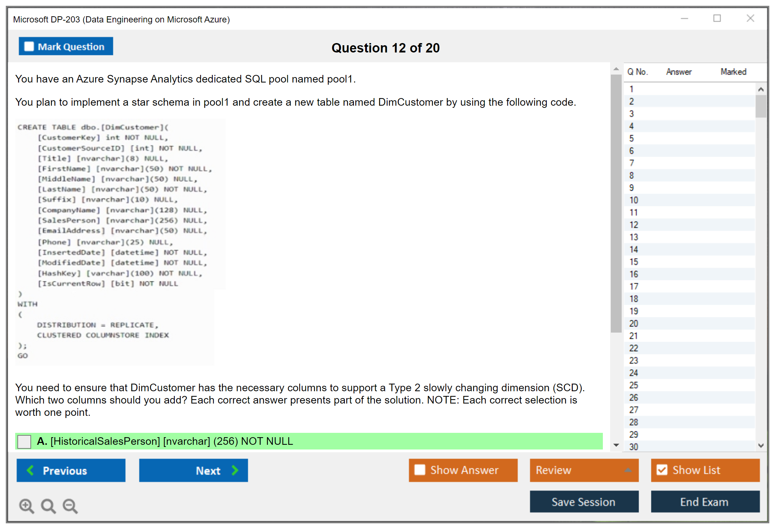Select question 20 in the list
This screenshot has width=778, height=532.
tap(634, 324)
